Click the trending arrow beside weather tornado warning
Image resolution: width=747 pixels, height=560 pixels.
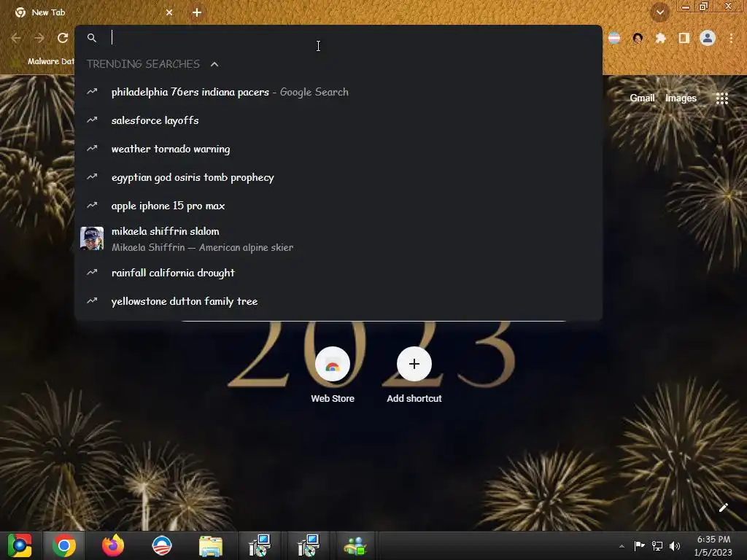pyautogui.click(x=92, y=149)
